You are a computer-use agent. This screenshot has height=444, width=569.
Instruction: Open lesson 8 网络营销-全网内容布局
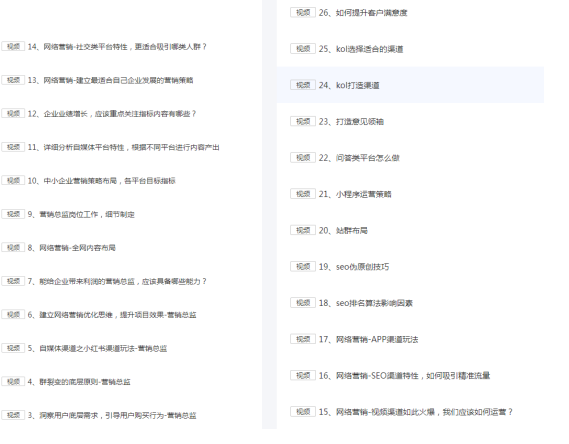71,248
